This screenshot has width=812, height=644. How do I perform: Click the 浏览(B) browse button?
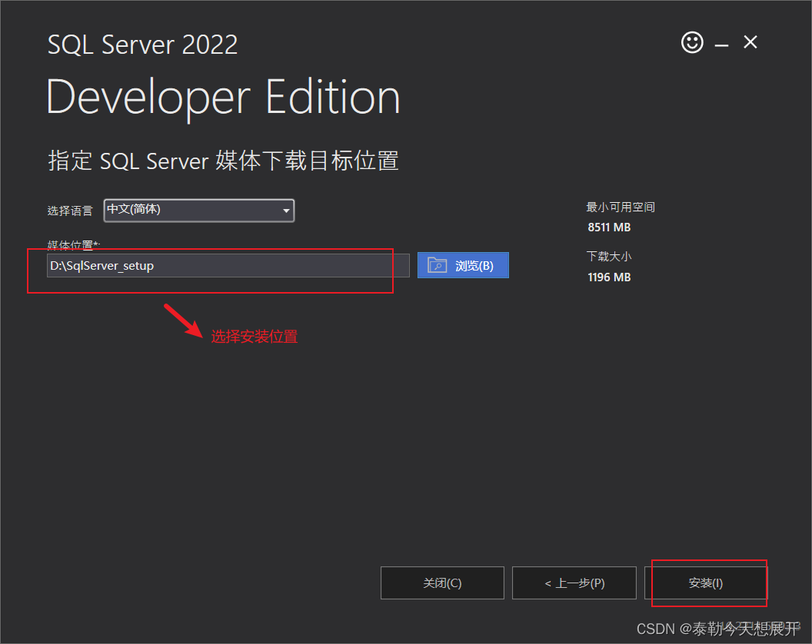[x=463, y=265]
